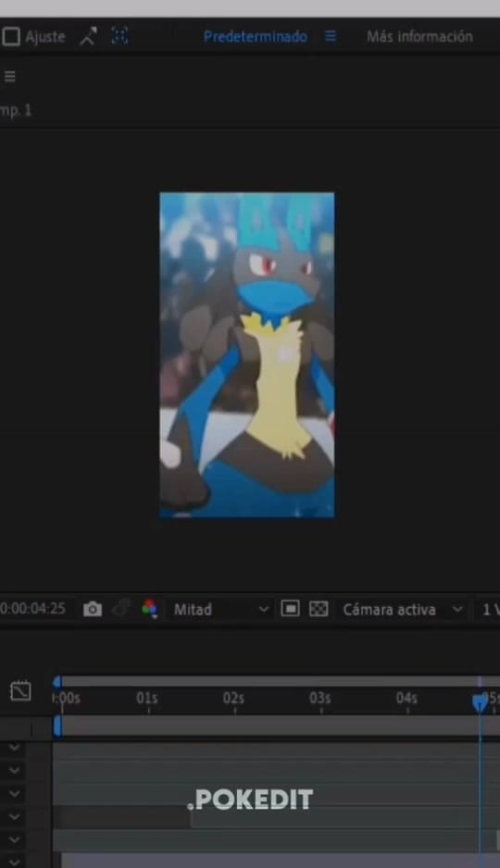
Task: Click the 0:00:04:25 timecode field
Action: (32, 609)
